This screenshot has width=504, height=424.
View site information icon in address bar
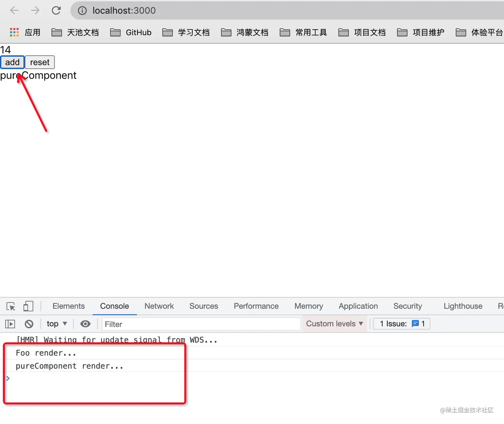click(82, 11)
